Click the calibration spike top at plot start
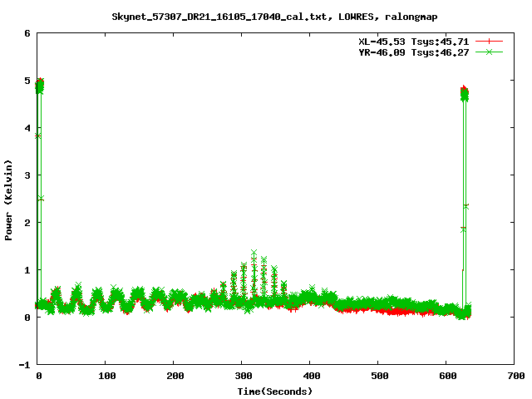The height and width of the screenshot is (399, 532). coord(40,86)
